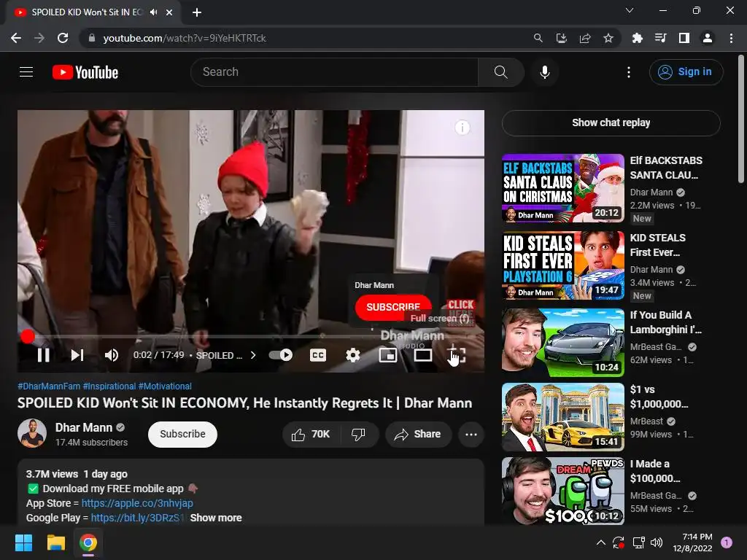Toggle Chrome side panel
This screenshot has height=560, width=747.
tap(684, 38)
